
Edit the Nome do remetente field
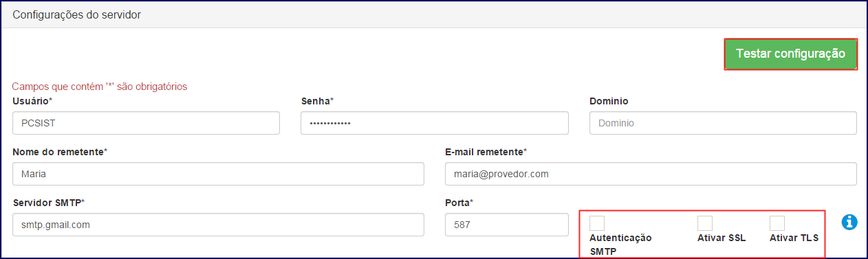[x=218, y=174]
